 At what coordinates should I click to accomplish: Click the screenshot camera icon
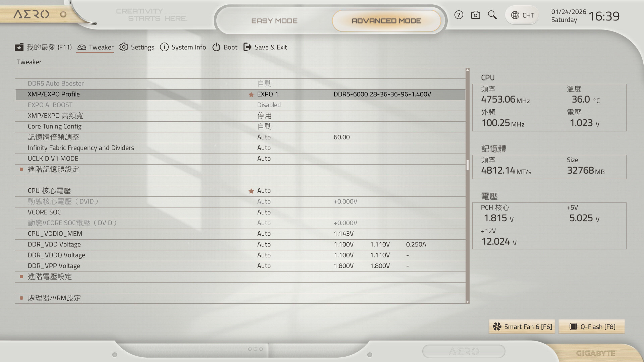tap(475, 15)
